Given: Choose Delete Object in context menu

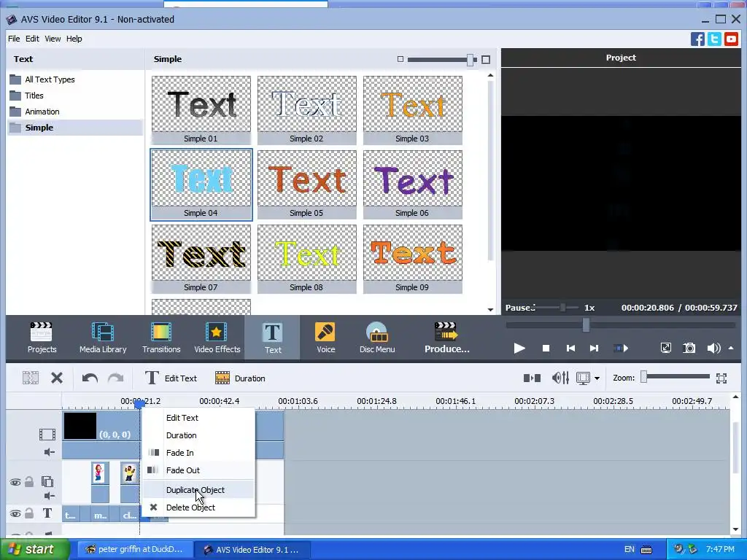Looking at the screenshot, I should click(198, 507).
